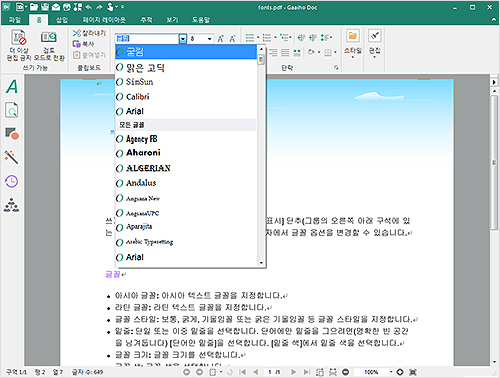Click the zoom in plus button in status bar
The height and width of the screenshot is (378, 500).
click(x=400, y=372)
